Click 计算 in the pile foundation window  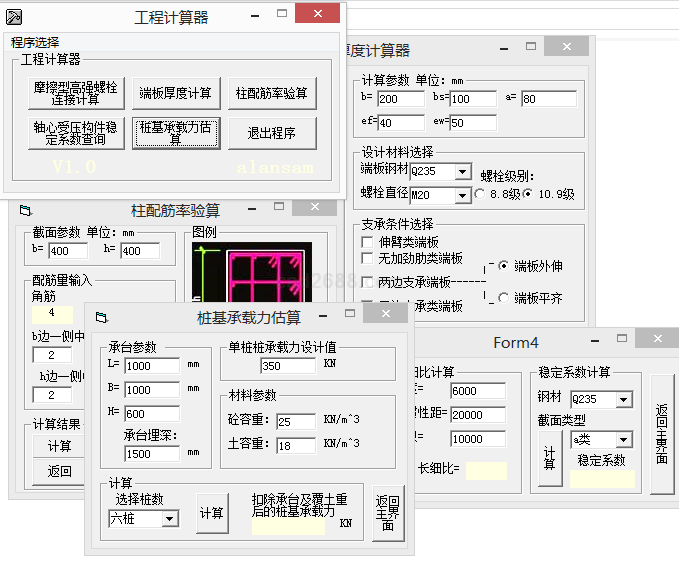click(x=211, y=513)
